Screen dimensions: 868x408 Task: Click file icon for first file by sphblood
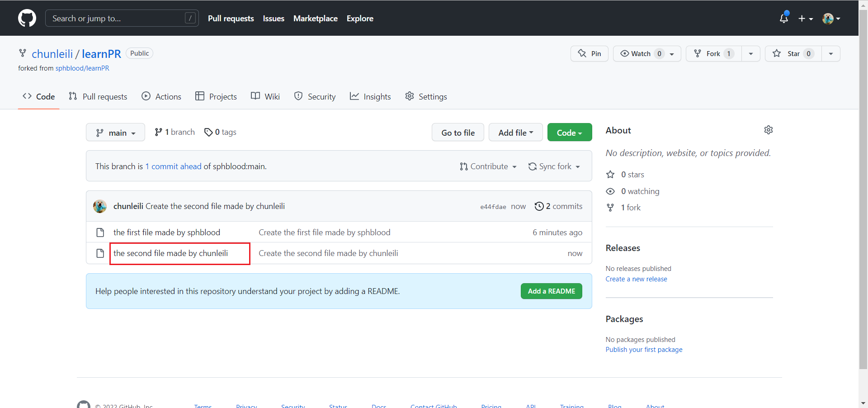point(100,232)
